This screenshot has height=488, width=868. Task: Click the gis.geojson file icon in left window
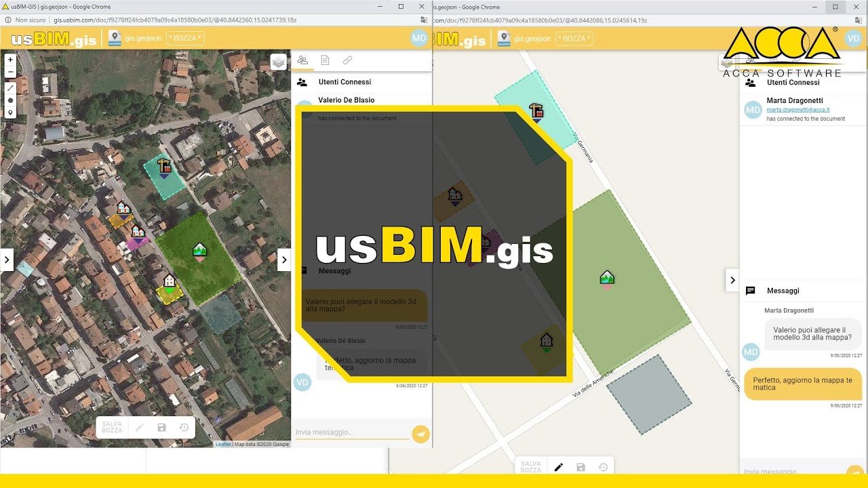[115, 38]
